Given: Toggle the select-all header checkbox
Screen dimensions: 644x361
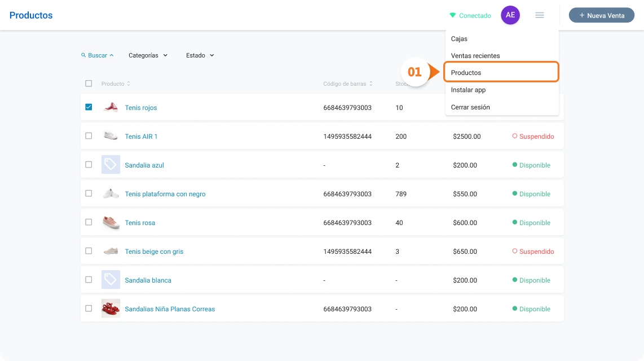Looking at the screenshot, I should 89,83.
